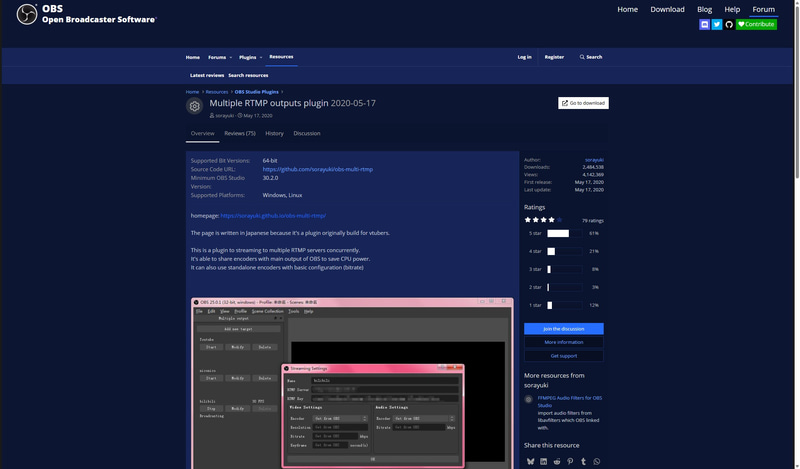800x469 pixels.
Task: Click the 5 star rating bar
Action: pyautogui.click(x=564, y=233)
